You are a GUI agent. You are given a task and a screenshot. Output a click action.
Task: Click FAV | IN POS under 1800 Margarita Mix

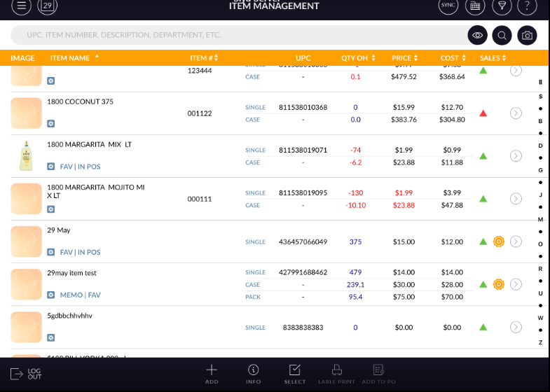[80, 167]
